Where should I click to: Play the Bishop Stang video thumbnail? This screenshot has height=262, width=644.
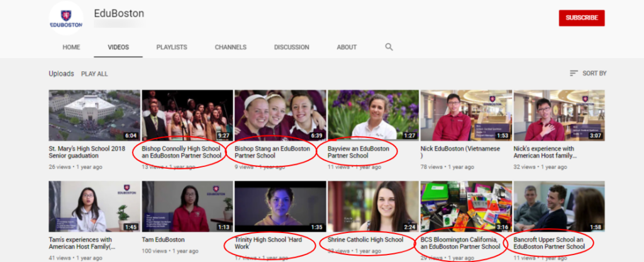coord(280,116)
